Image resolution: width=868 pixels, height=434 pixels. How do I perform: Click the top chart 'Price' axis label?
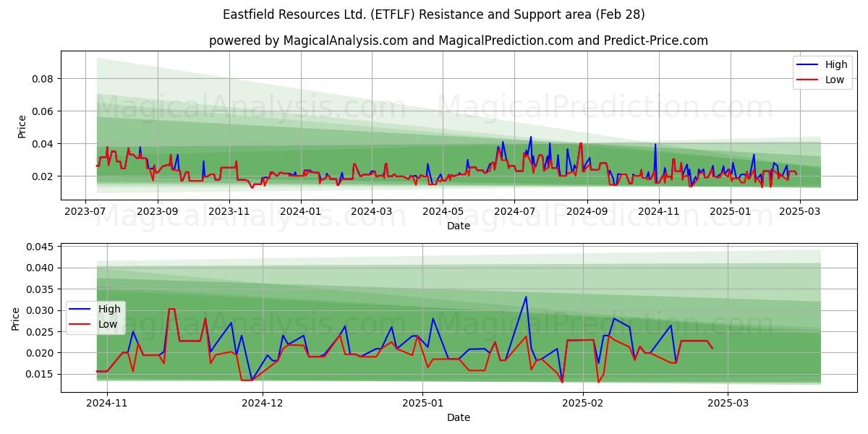coord(22,127)
